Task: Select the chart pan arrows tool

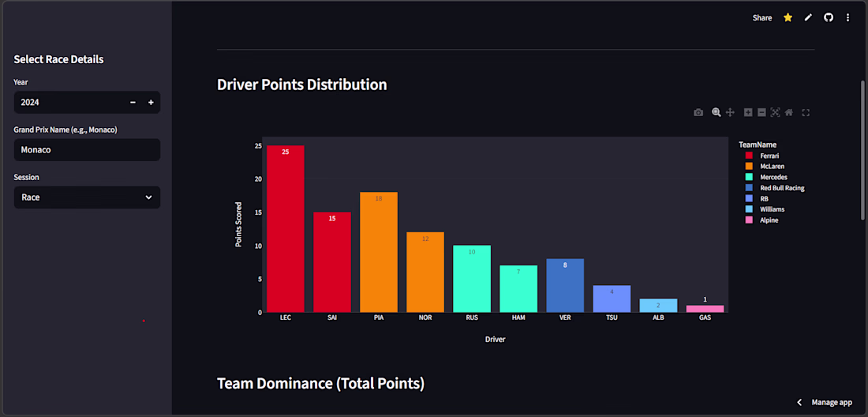Action: click(x=730, y=112)
